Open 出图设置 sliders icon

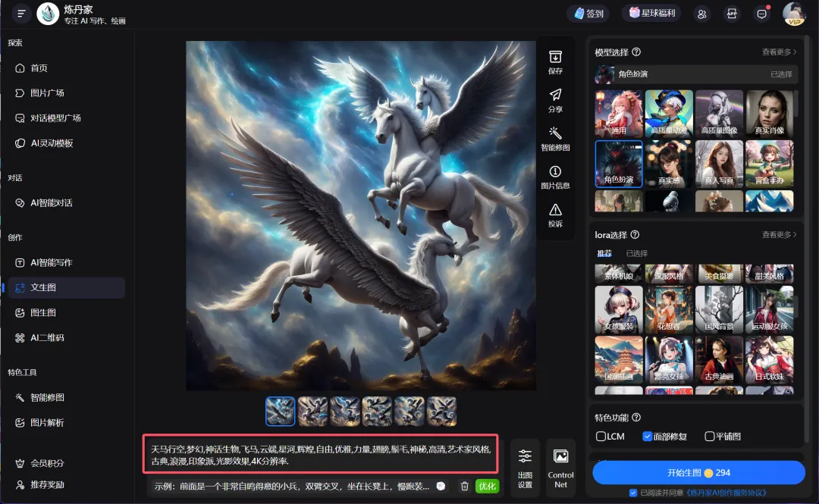click(525, 456)
